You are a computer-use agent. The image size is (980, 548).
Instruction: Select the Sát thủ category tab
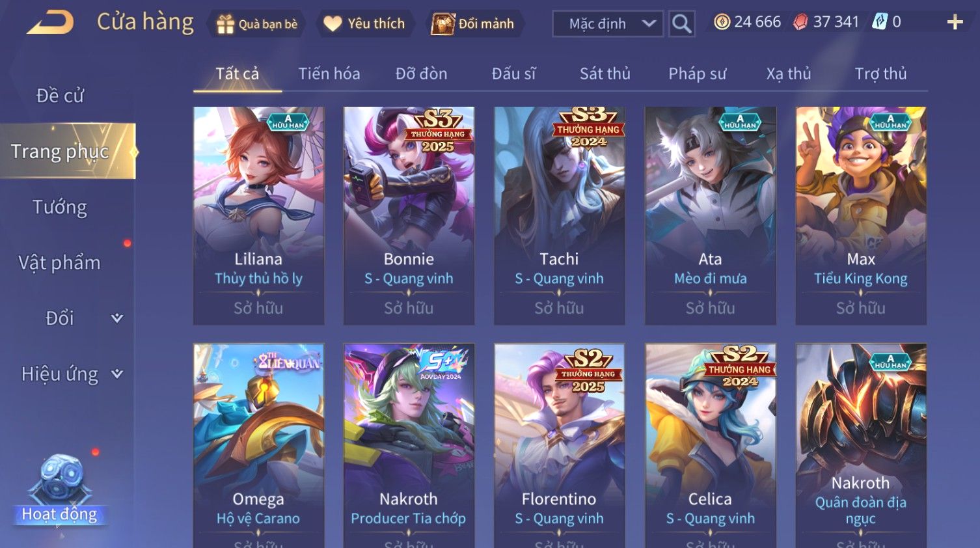click(605, 74)
